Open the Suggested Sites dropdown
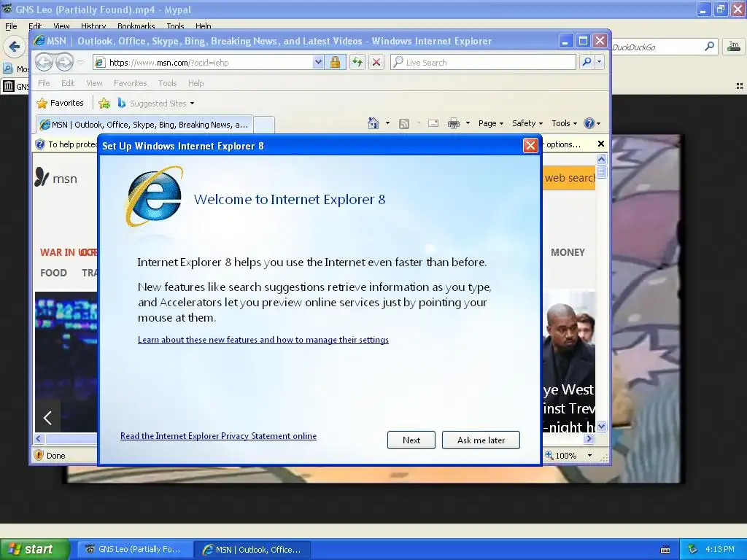The height and width of the screenshot is (560, 747). [156, 104]
